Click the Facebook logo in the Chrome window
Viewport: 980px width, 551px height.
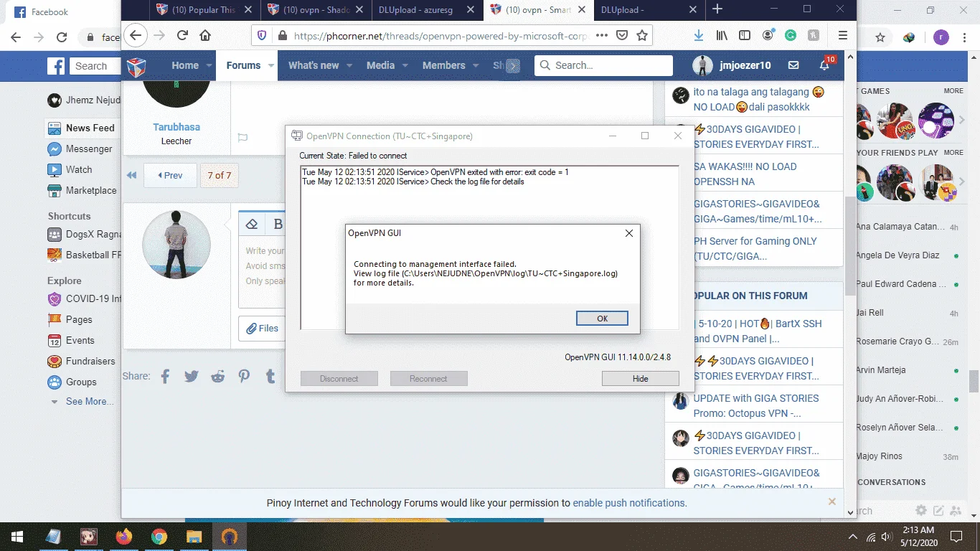(x=56, y=66)
